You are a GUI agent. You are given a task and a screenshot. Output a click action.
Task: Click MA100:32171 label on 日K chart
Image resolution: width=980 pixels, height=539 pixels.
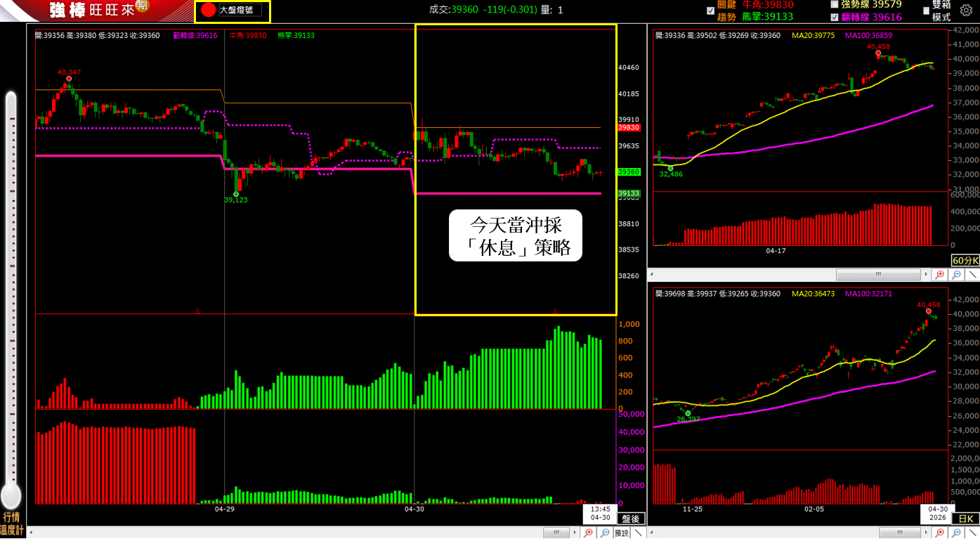[869, 294]
